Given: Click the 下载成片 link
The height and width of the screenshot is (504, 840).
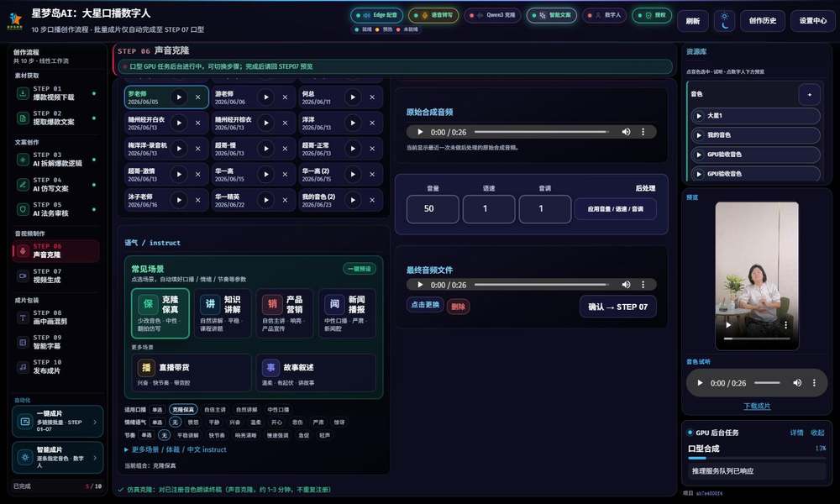Looking at the screenshot, I should pyautogui.click(x=757, y=406).
